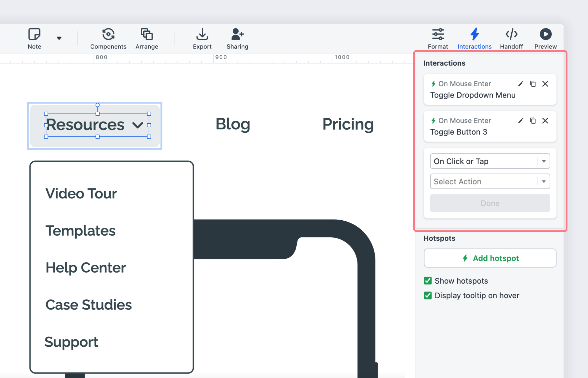Image resolution: width=588 pixels, height=378 pixels.
Task: Duplicate the Toggle Dropdown Menu interaction
Action: 533,84
